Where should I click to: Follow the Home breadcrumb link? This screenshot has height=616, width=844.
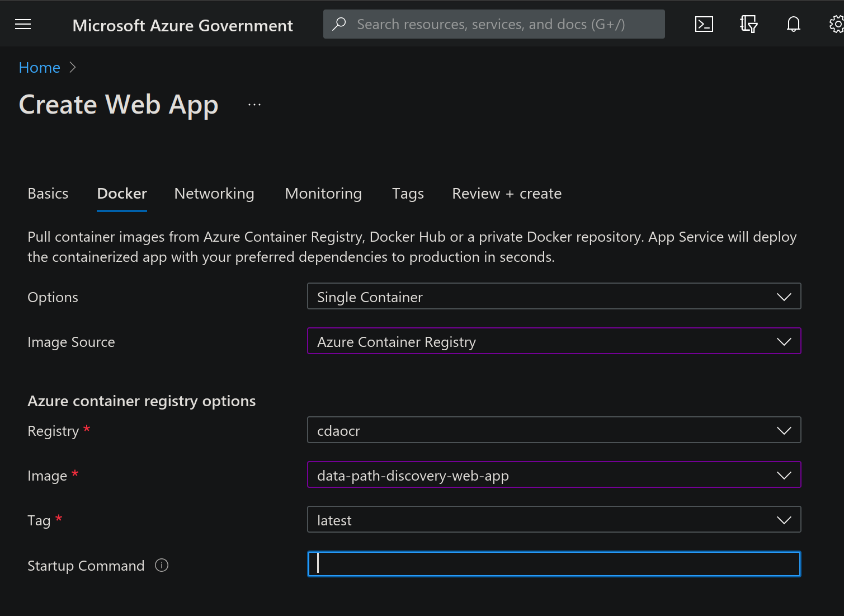40,68
